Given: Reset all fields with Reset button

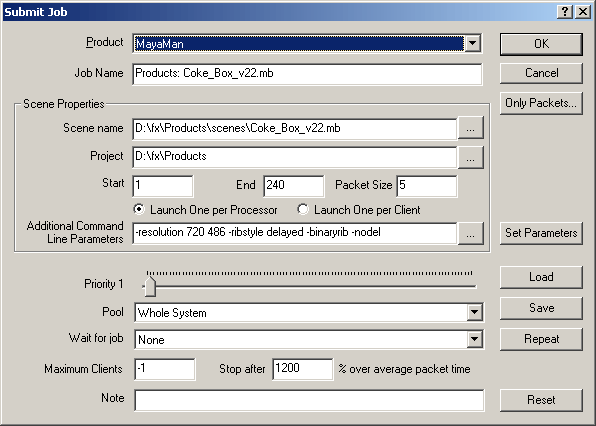Looking at the screenshot, I should [541, 400].
